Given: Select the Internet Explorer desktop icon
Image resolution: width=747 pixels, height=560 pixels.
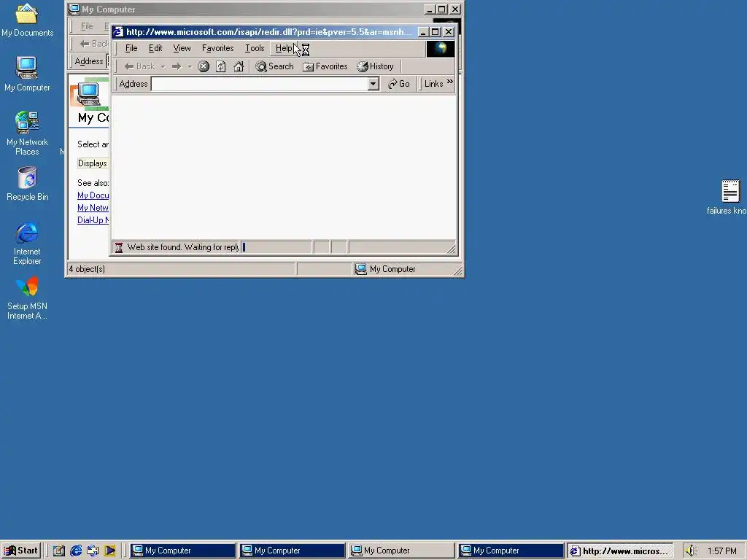Looking at the screenshot, I should point(27,243).
